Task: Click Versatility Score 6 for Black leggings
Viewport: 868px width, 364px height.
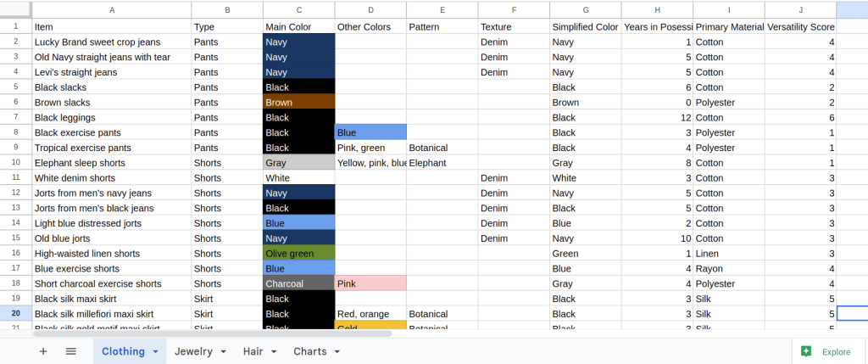Action: [x=800, y=117]
